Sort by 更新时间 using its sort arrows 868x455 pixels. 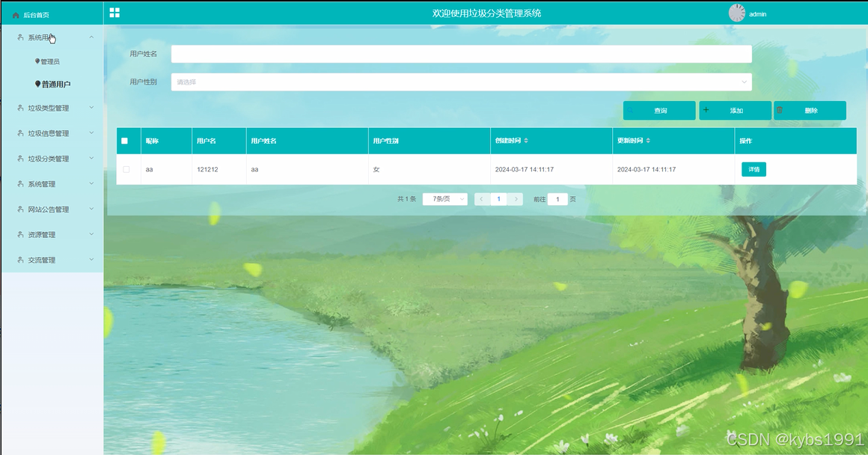648,141
